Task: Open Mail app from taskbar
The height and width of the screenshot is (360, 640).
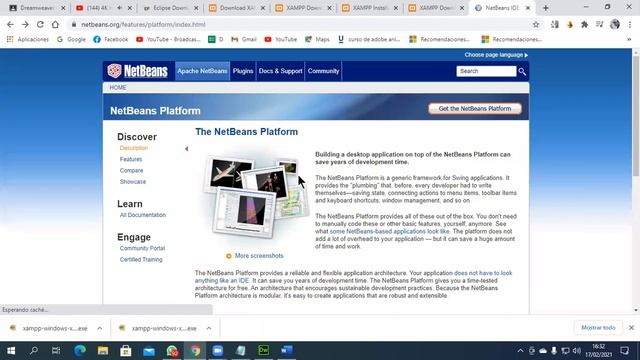Action: click(149, 351)
